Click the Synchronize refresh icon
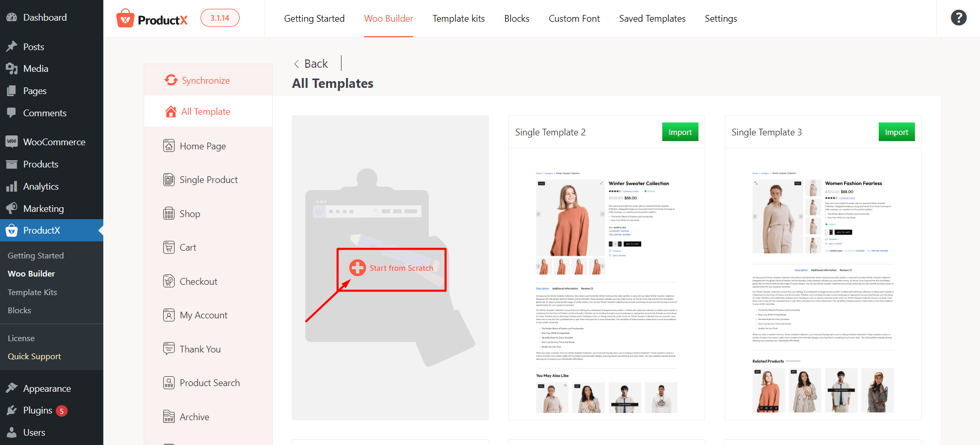 (171, 80)
